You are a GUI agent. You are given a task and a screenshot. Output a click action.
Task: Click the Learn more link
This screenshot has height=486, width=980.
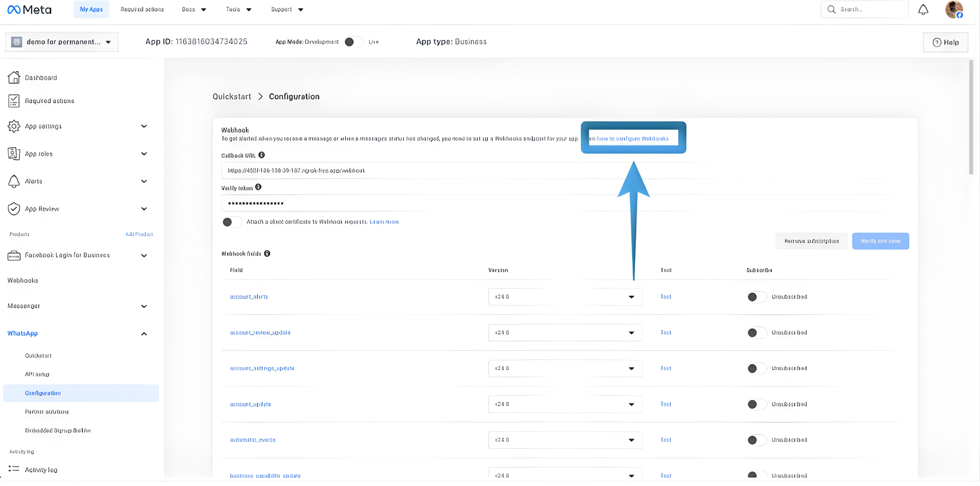[x=384, y=222]
